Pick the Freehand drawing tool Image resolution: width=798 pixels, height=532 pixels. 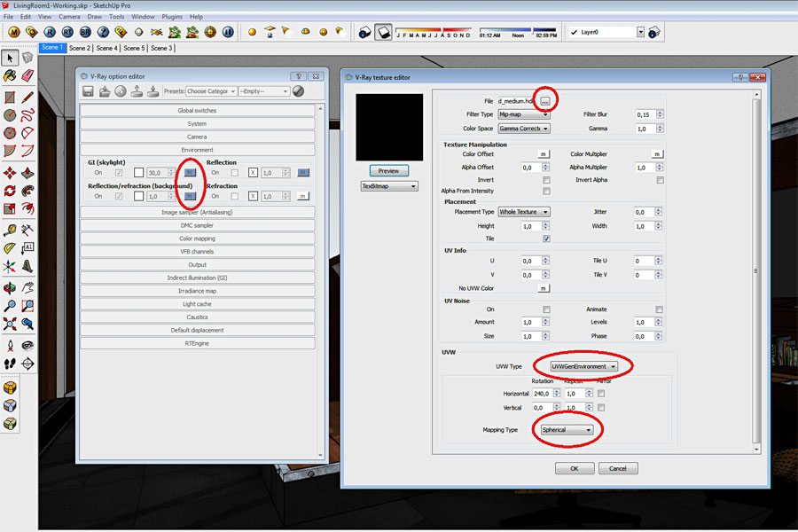coord(27,115)
